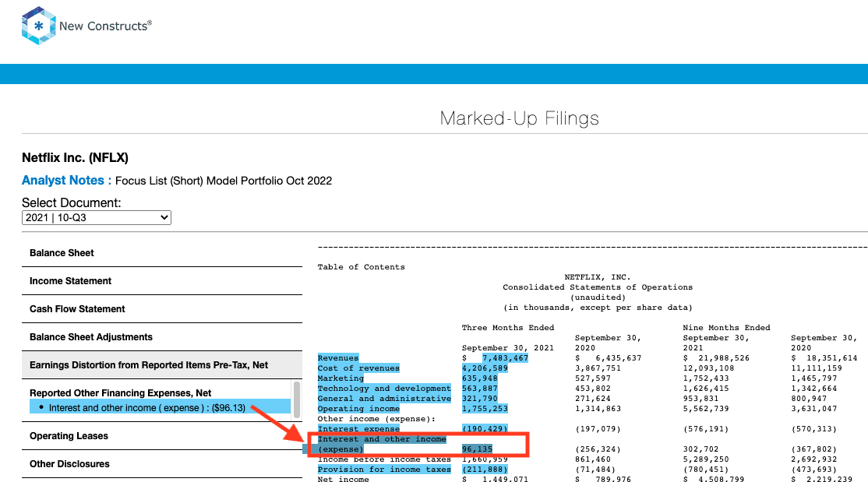Click the General and administrative row label
The width and height of the screenshot is (868, 482).
(384, 399)
